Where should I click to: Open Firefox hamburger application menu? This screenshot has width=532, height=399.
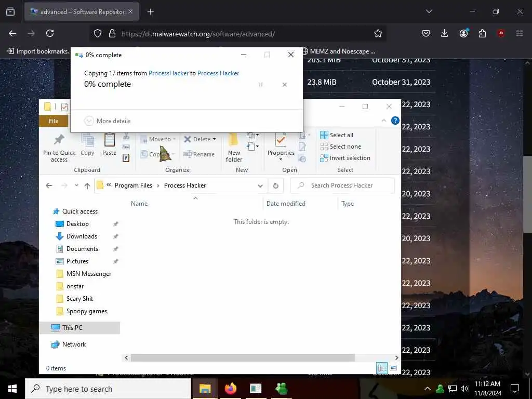click(520, 33)
